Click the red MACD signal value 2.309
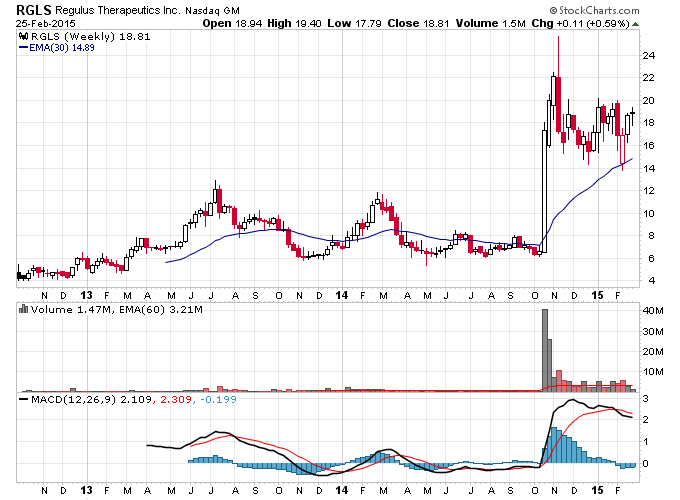This screenshot has height=500, width=680. point(176,399)
